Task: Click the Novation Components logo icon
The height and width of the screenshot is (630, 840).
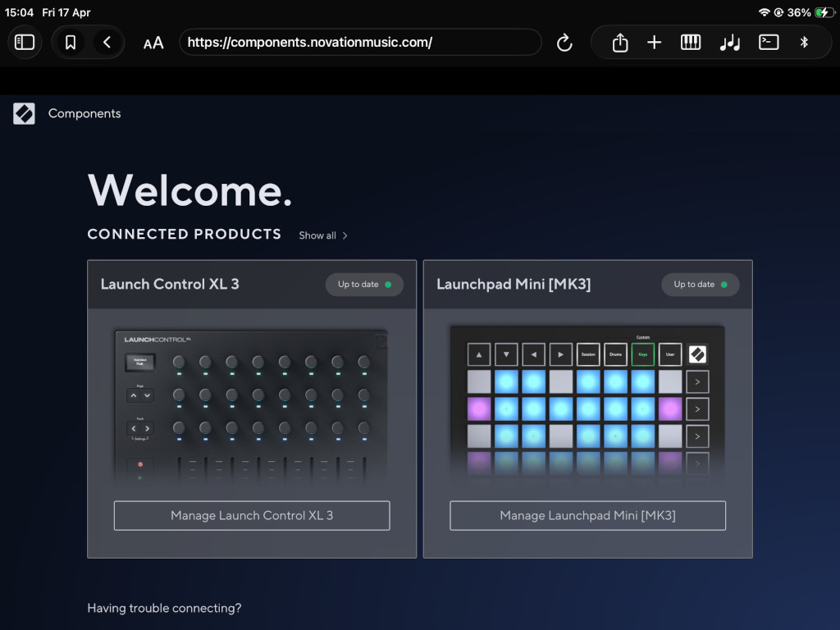Action: click(x=24, y=113)
